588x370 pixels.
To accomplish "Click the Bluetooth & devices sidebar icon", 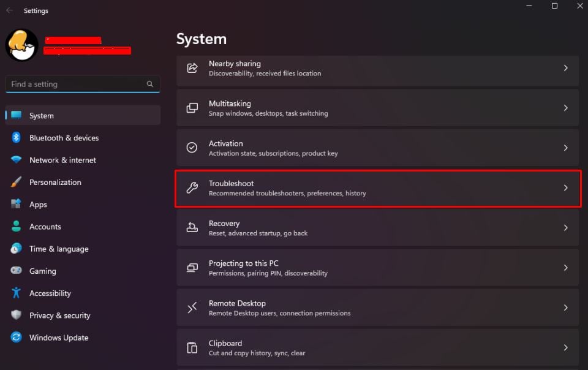I will point(16,138).
